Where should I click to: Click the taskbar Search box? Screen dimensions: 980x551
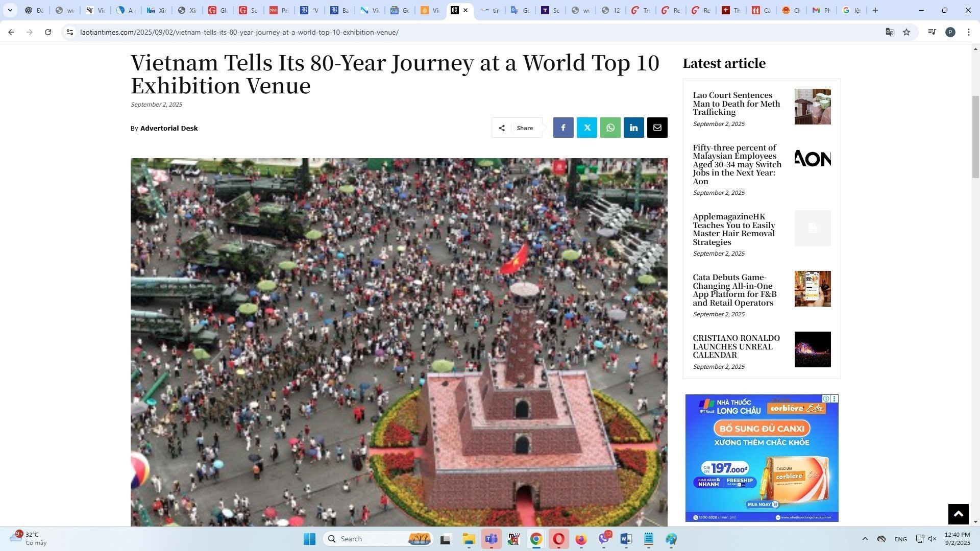(x=378, y=539)
